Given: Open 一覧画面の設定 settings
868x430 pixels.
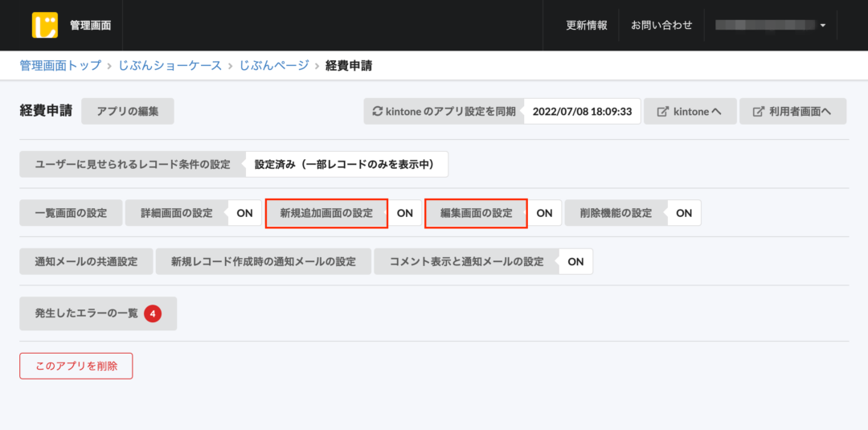Looking at the screenshot, I should pyautogui.click(x=71, y=213).
